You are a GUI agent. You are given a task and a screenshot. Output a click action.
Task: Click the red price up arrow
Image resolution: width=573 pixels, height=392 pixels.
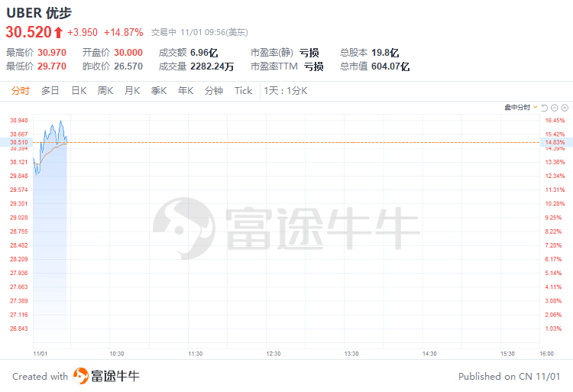click(59, 33)
